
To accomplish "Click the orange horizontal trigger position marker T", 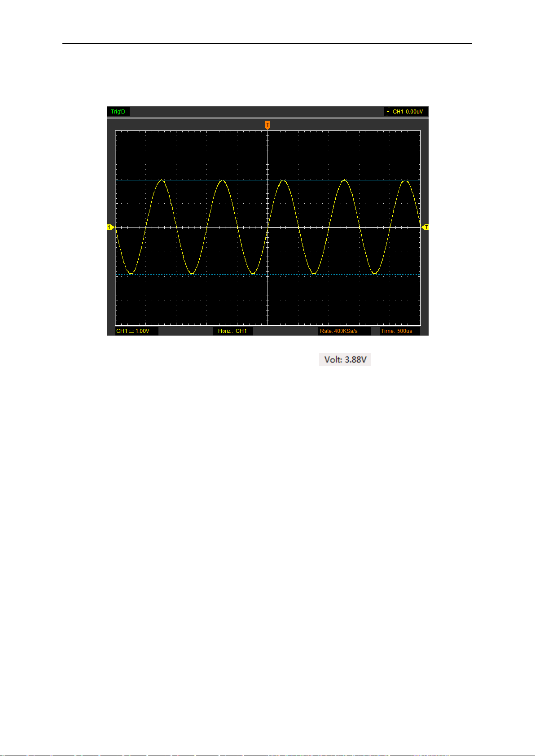I will tap(267, 125).
